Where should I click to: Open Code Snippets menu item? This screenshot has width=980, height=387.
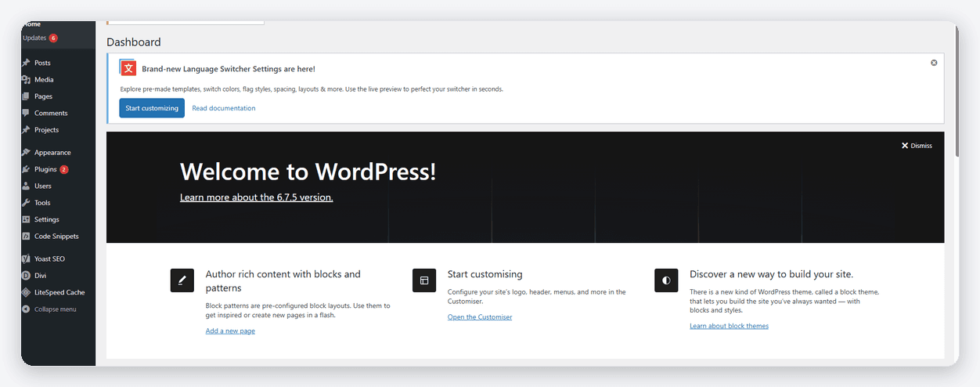pyautogui.click(x=58, y=236)
